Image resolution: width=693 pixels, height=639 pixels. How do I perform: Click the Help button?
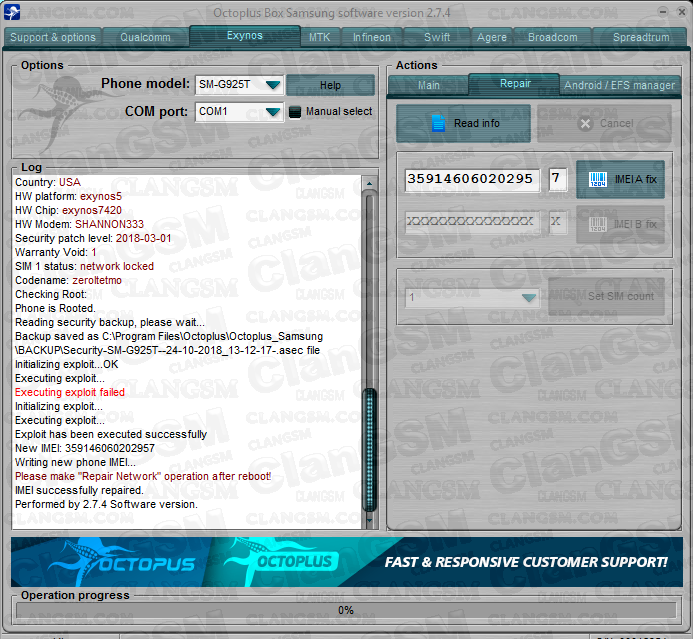click(330, 85)
